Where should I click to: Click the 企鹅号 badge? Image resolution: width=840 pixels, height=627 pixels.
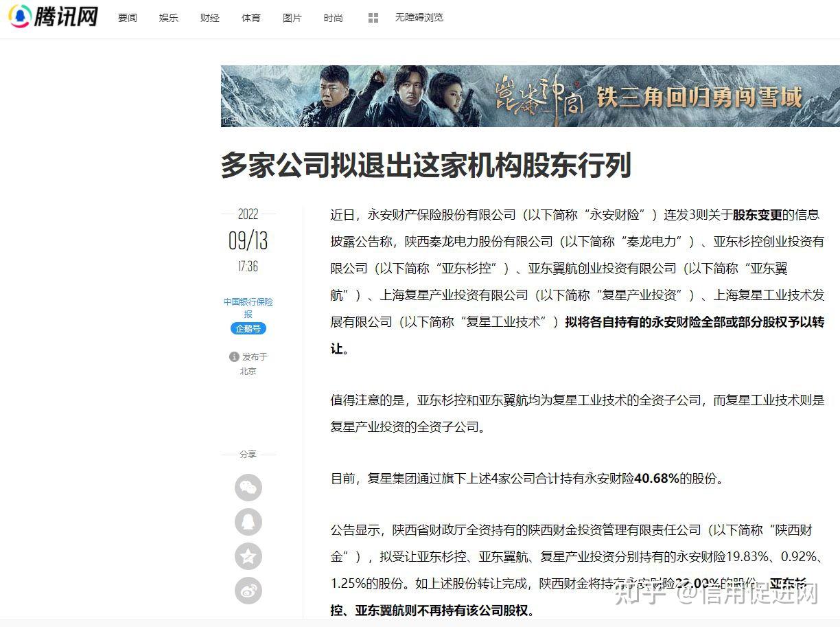click(248, 328)
